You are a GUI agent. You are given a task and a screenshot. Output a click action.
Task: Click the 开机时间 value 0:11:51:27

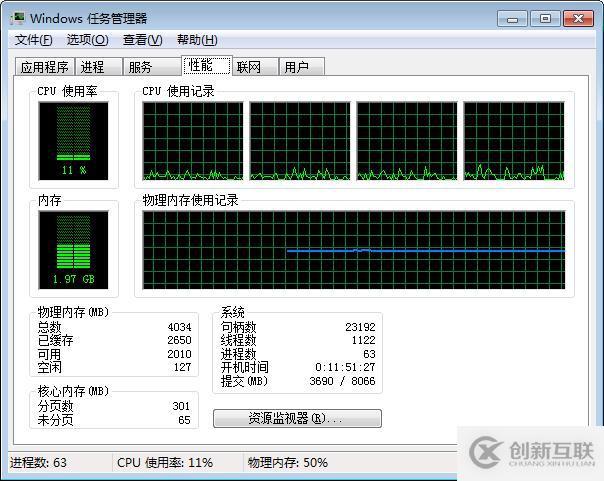[x=345, y=367]
